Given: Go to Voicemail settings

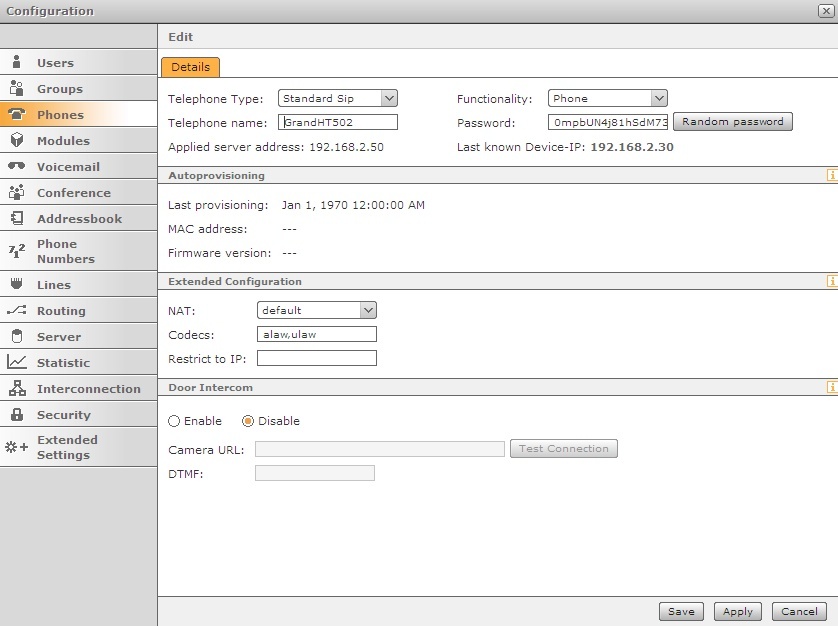Looking at the screenshot, I should tap(79, 166).
